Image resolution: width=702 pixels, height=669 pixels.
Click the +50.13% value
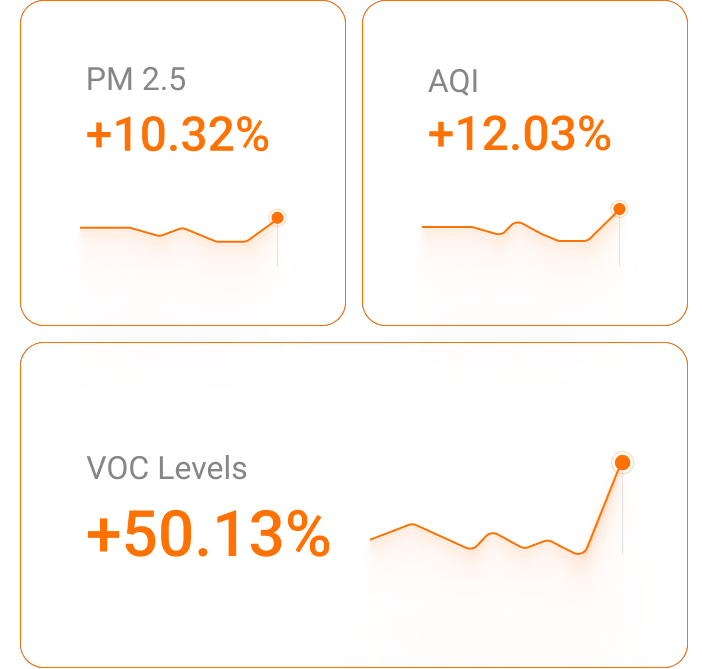(x=208, y=535)
